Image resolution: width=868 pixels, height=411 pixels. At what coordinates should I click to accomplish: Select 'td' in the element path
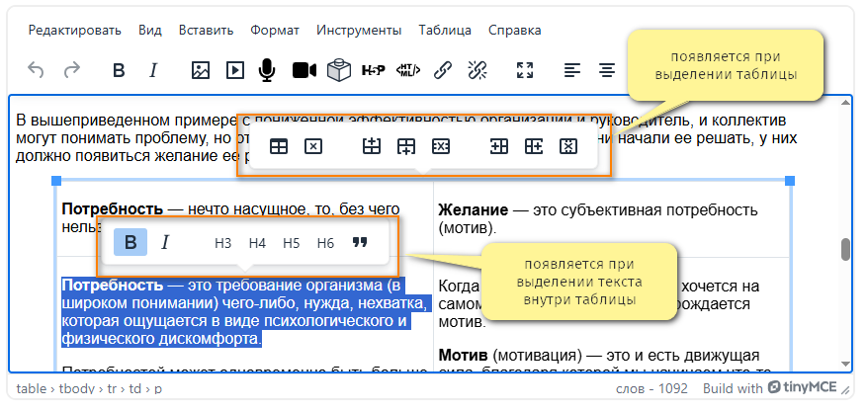(x=135, y=388)
